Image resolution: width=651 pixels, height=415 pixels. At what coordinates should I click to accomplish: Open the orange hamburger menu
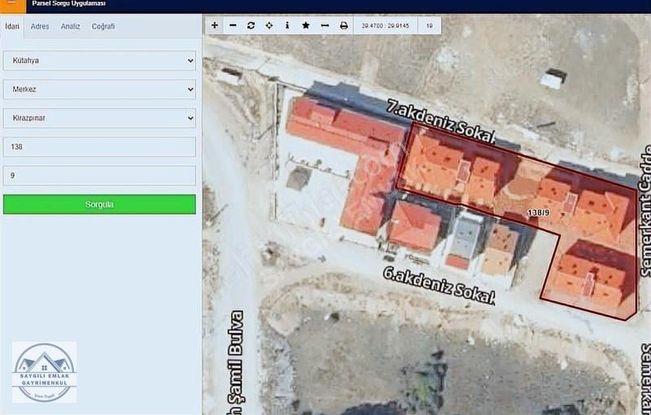tap(12, 5)
